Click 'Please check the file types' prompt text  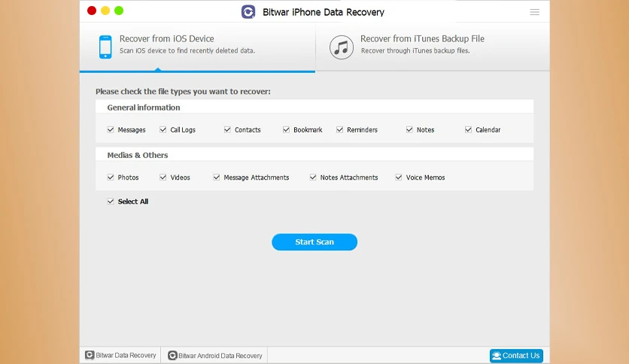click(x=183, y=92)
